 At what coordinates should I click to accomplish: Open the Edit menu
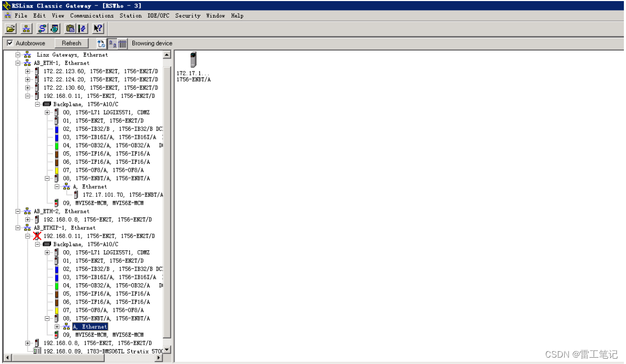39,15
